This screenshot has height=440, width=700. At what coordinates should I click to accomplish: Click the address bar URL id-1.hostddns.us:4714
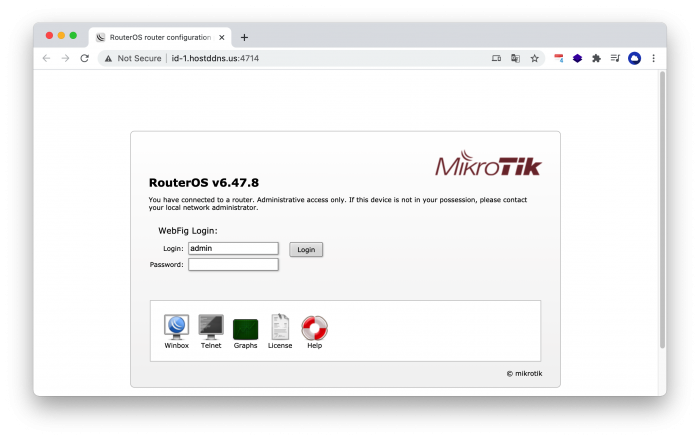tap(215, 58)
